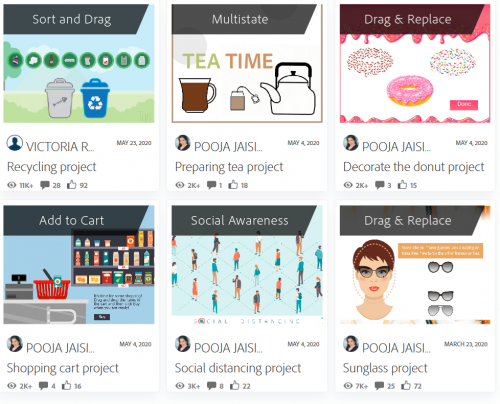This screenshot has width=500, height=404.
Task: Open the comments icon on Recycling project
Action: click(x=45, y=185)
